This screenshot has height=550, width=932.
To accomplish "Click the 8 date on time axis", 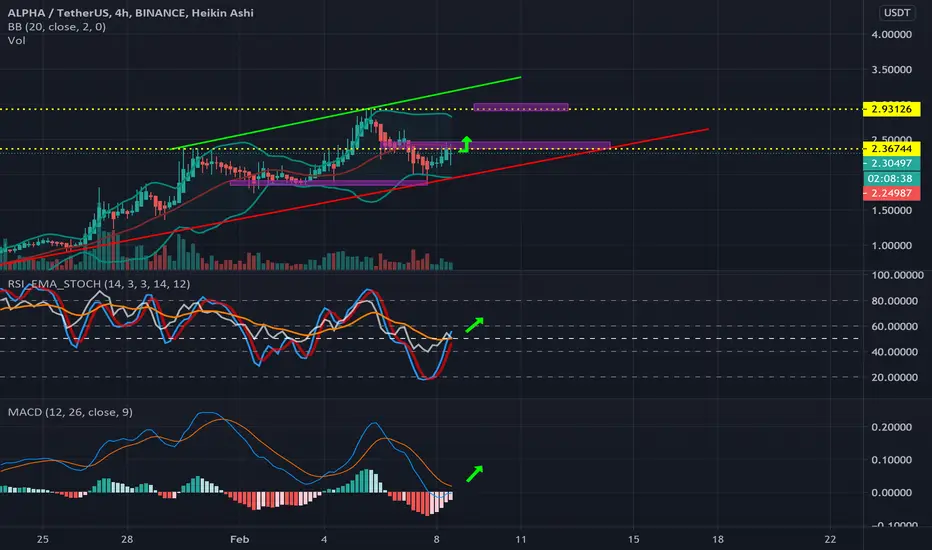I will [436, 539].
